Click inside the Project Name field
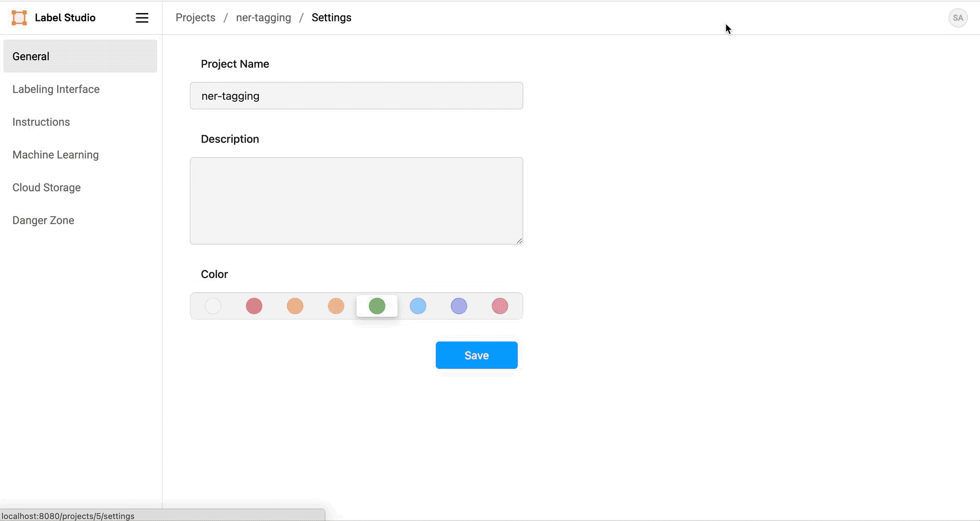The height and width of the screenshot is (521, 980). (x=356, y=96)
